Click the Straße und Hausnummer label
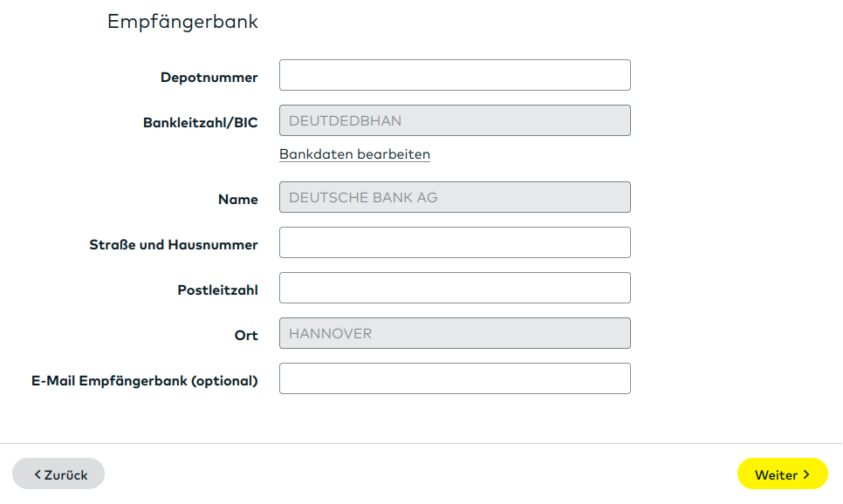 pyautogui.click(x=173, y=245)
